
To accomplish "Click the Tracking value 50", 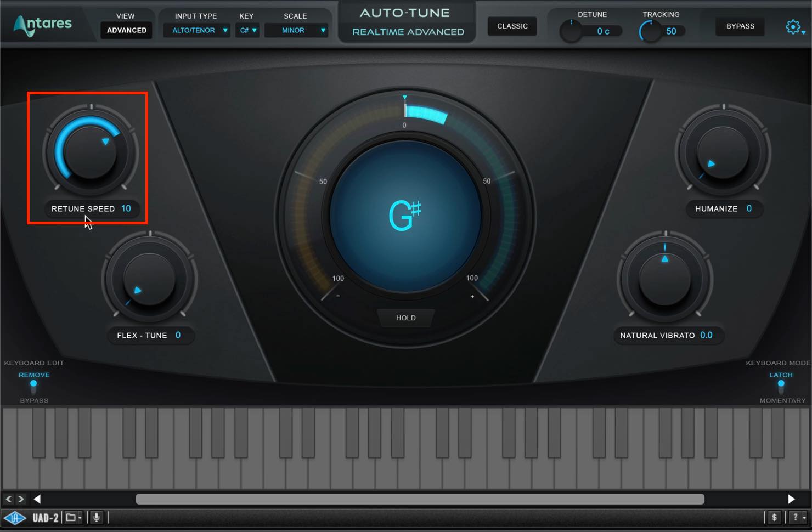I will (671, 31).
